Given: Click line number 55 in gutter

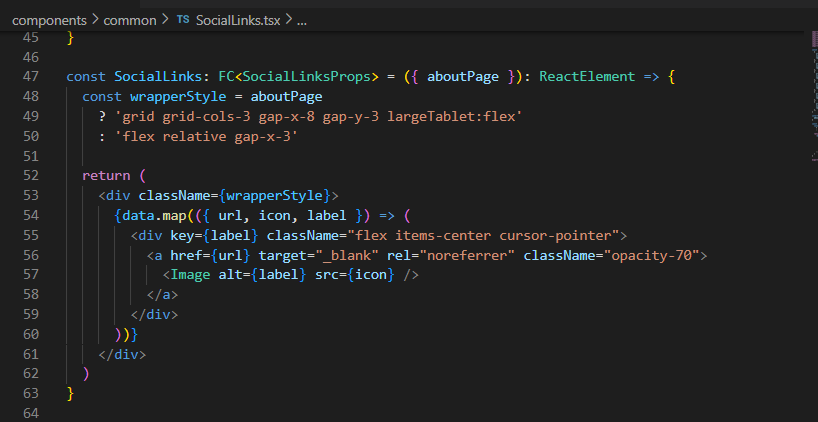Looking at the screenshot, I should coord(31,235).
